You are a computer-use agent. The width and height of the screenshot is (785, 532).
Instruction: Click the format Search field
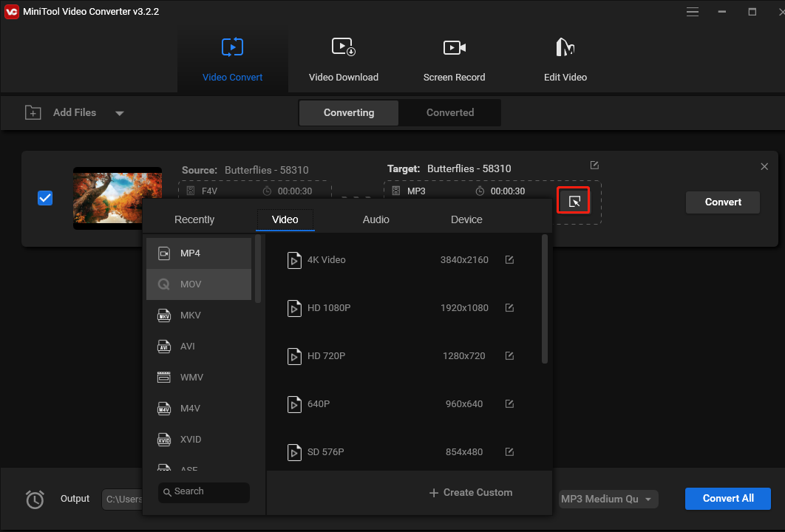pos(204,492)
